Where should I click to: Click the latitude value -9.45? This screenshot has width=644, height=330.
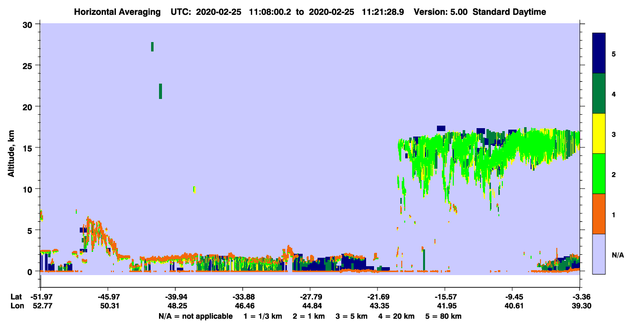click(514, 297)
